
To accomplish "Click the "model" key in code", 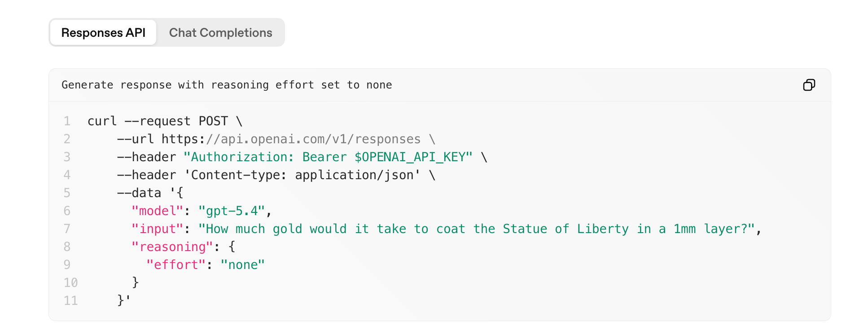I will [157, 211].
